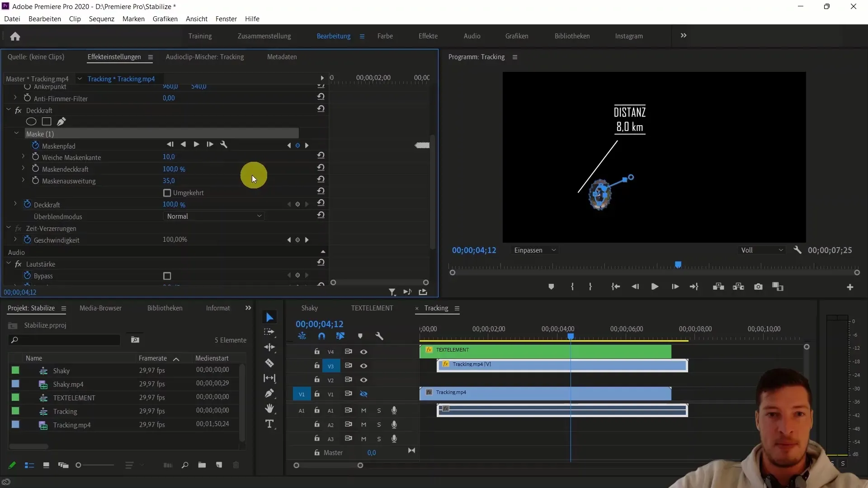Open Sequenz menu from menu bar
The width and height of the screenshot is (868, 488).
click(x=101, y=19)
